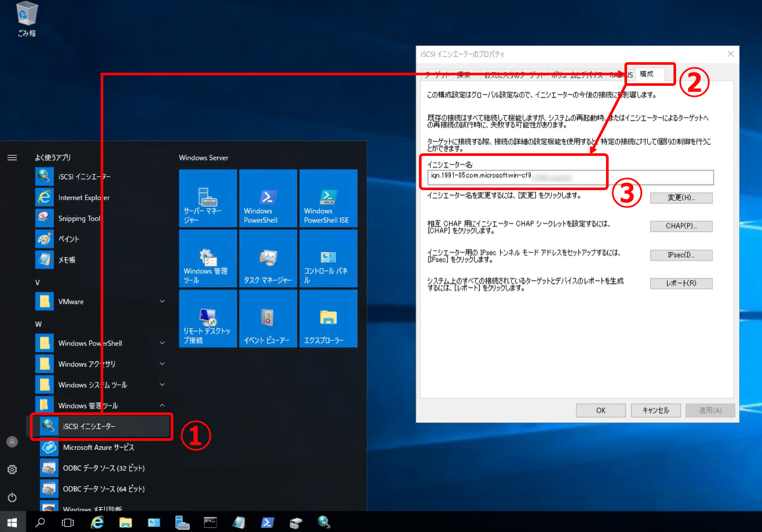Expand the VMware folder chevron
This screenshot has height=532, width=762.
(162, 301)
